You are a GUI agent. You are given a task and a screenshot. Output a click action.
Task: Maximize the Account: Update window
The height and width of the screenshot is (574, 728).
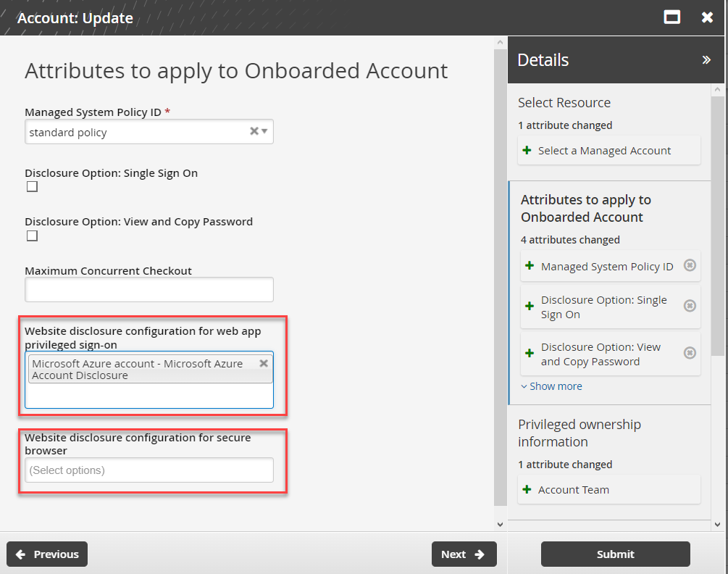(x=671, y=17)
